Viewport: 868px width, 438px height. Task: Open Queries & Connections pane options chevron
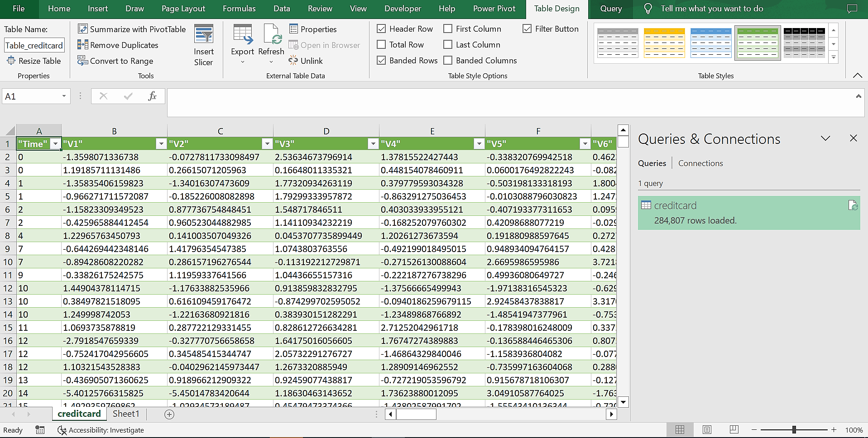825,138
